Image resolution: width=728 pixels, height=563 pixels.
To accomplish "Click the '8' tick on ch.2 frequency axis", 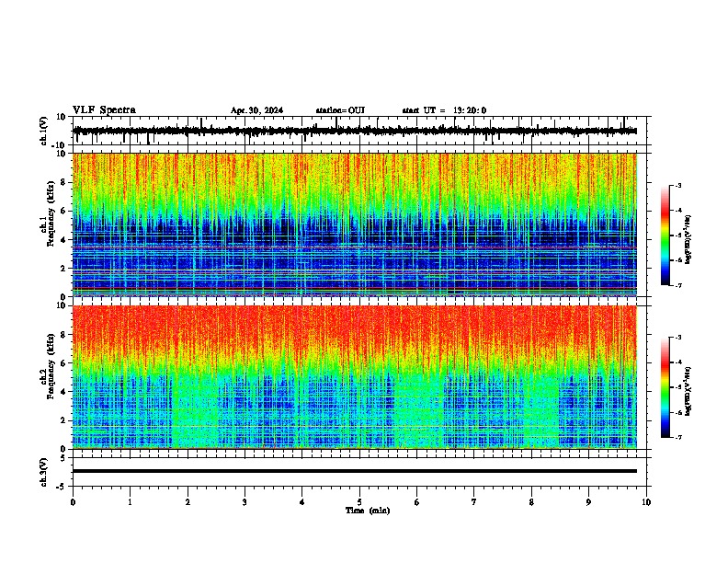I will pos(64,335).
